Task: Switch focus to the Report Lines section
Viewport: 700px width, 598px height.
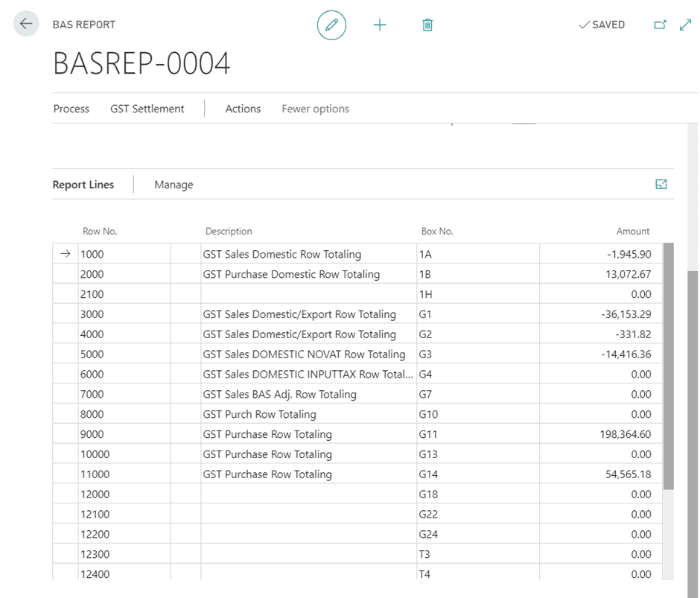Action: pos(83,184)
